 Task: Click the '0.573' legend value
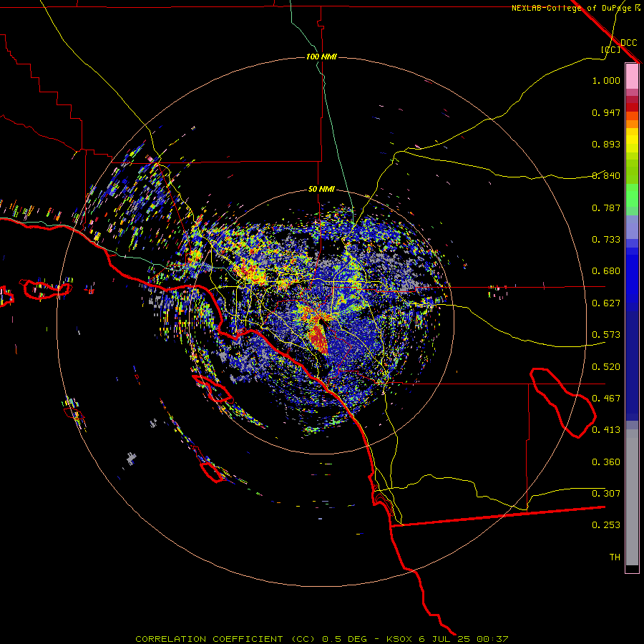[606, 335]
